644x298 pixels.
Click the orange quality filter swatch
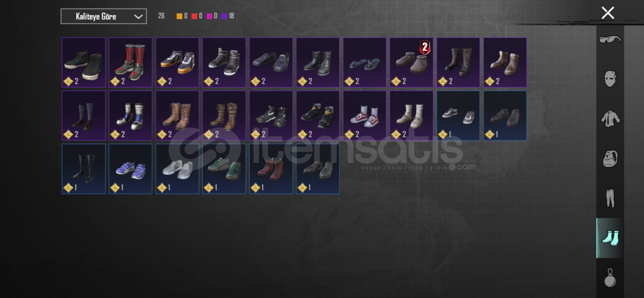coord(179,16)
